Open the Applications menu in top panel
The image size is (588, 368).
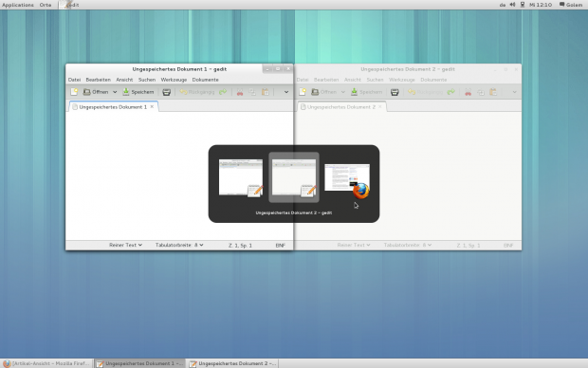point(18,5)
